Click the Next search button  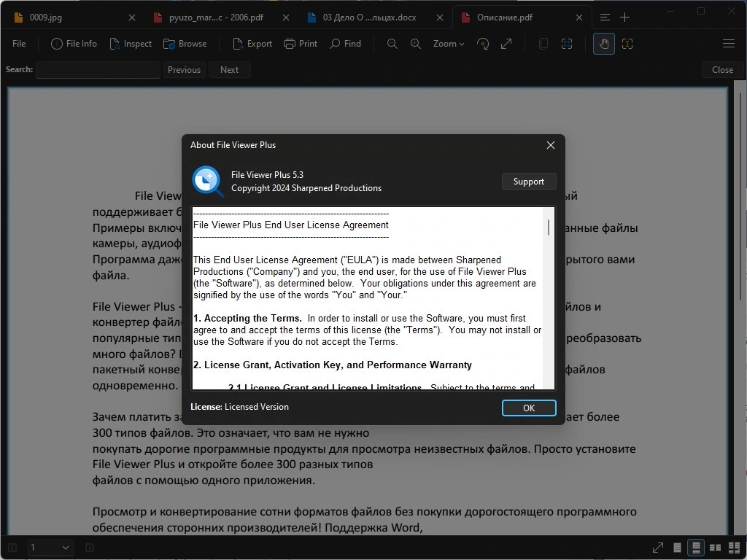pos(229,69)
